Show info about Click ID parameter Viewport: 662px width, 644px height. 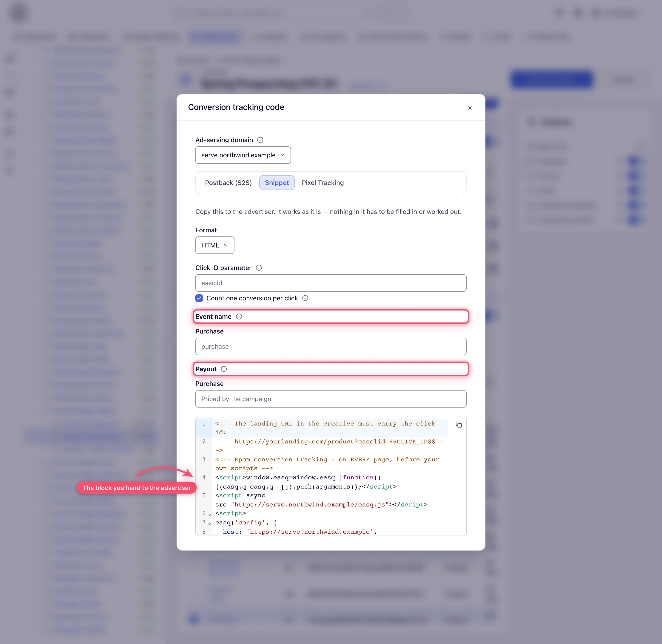(x=259, y=268)
